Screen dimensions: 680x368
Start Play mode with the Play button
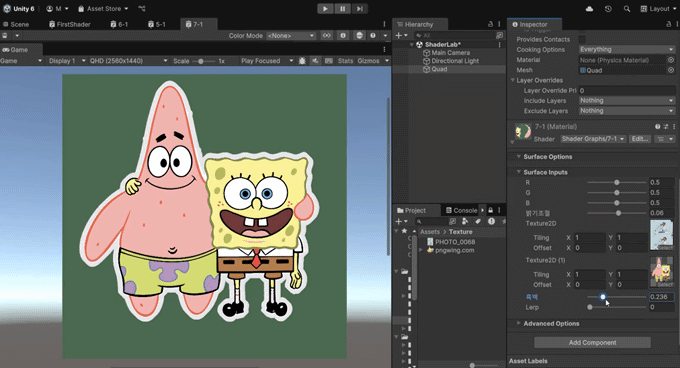pos(325,9)
